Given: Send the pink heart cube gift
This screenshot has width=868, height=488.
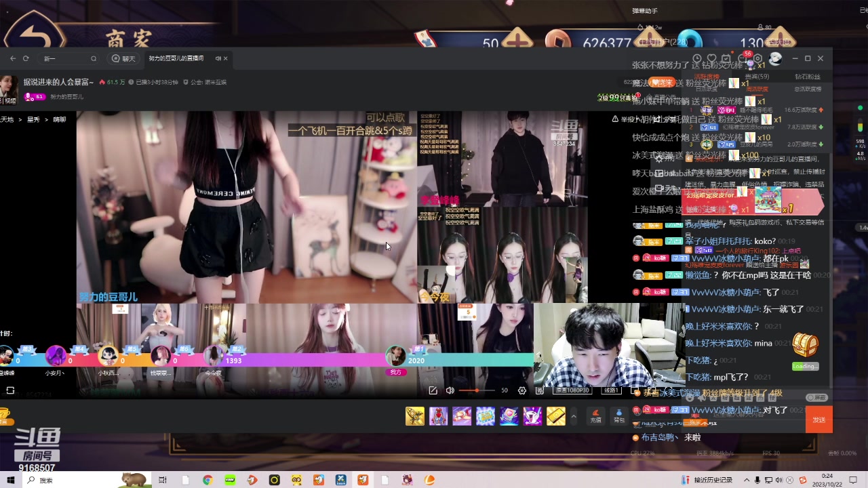Looking at the screenshot, I should pos(509,416).
